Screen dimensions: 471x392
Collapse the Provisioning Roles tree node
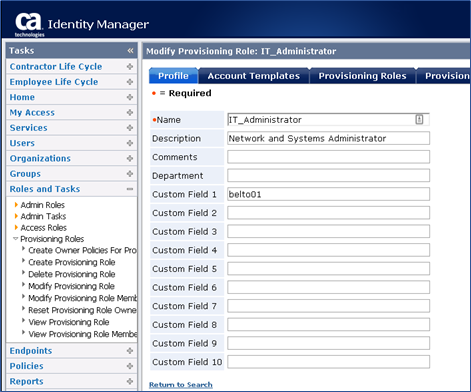[16, 239]
